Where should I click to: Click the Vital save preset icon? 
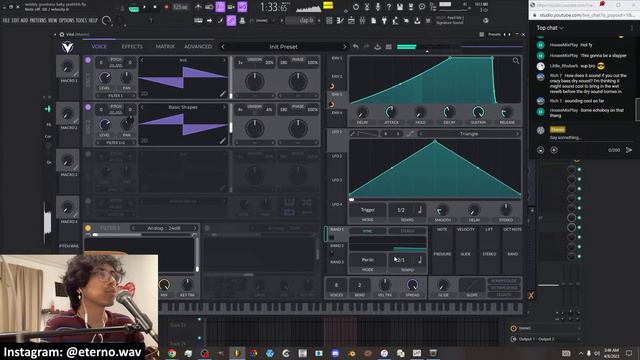(x=378, y=47)
